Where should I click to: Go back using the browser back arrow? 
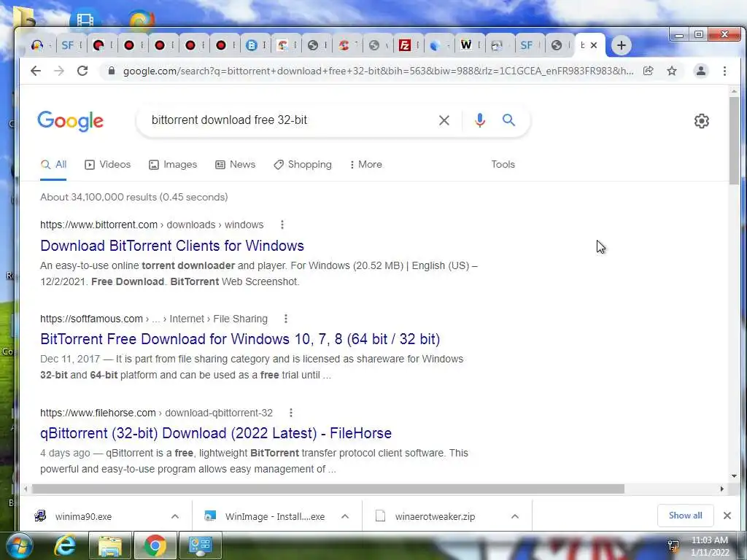[x=36, y=71]
